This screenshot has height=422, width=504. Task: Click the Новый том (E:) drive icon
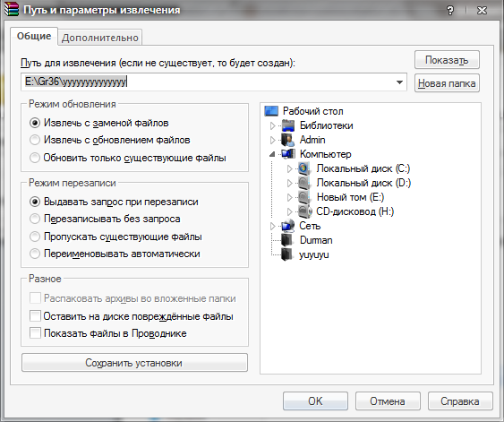click(x=304, y=197)
